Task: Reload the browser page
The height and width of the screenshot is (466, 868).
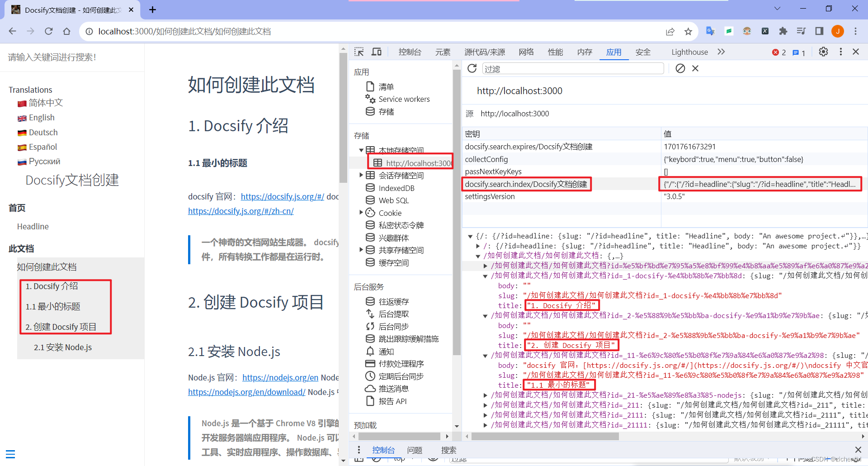Action: click(49, 31)
